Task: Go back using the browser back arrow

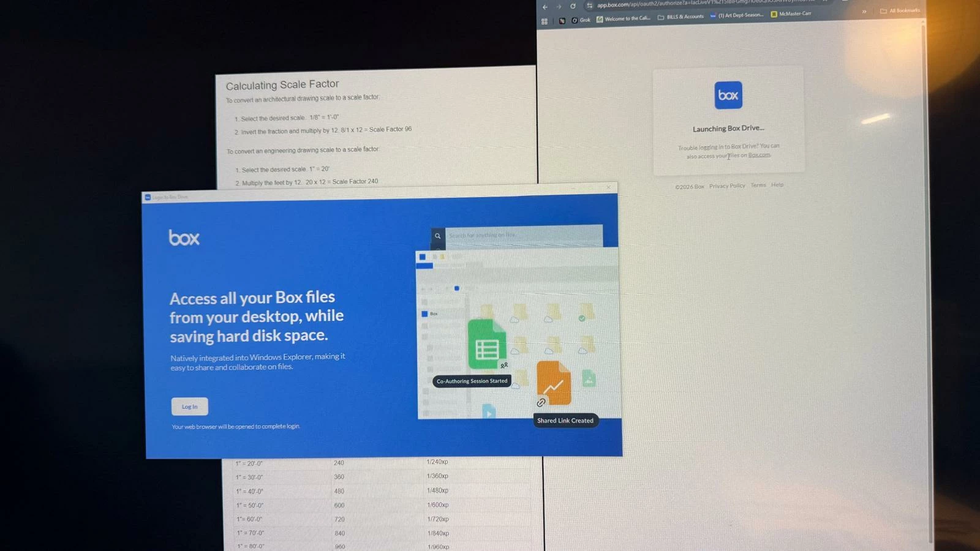Action: click(x=545, y=7)
